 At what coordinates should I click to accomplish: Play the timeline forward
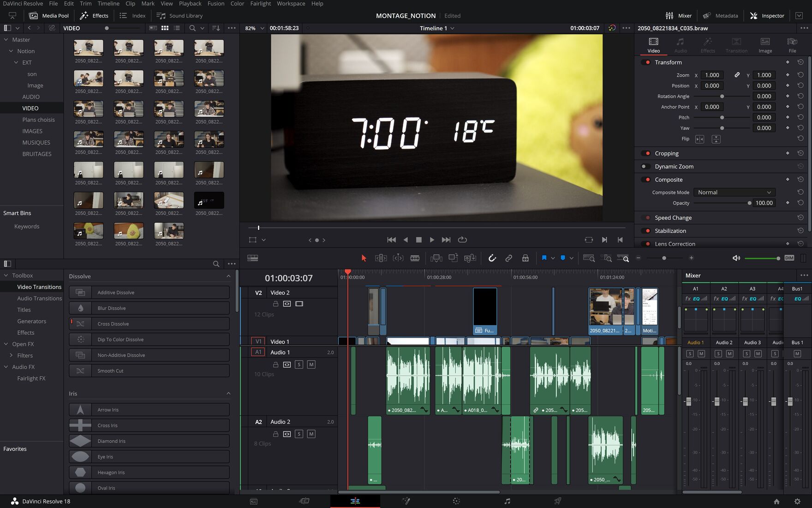pyautogui.click(x=432, y=240)
